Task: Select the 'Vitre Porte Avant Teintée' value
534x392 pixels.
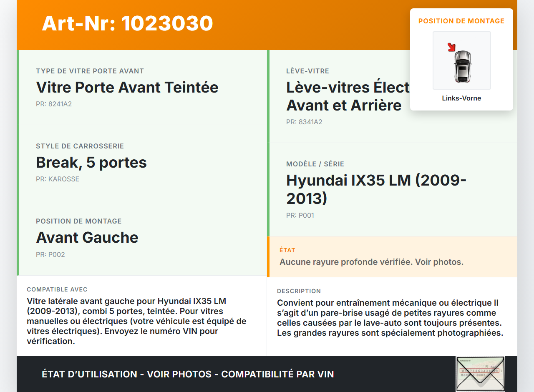Action: click(127, 88)
